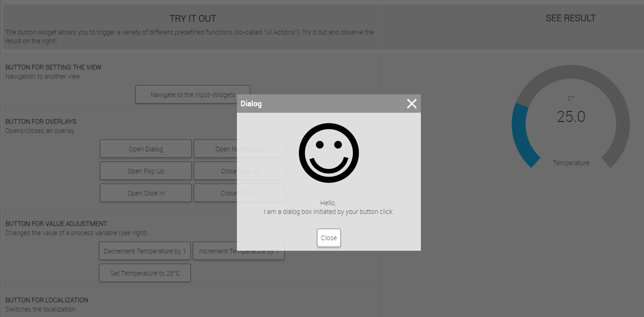Click Set Temperature to 25°C button
The width and height of the screenshot is (644, 317).
145,273
